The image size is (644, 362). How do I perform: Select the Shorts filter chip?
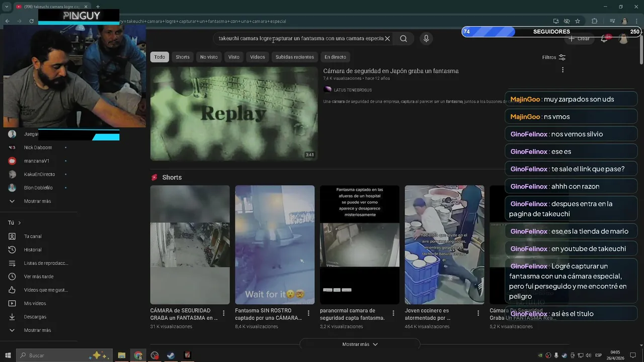(x=183, y=57)
